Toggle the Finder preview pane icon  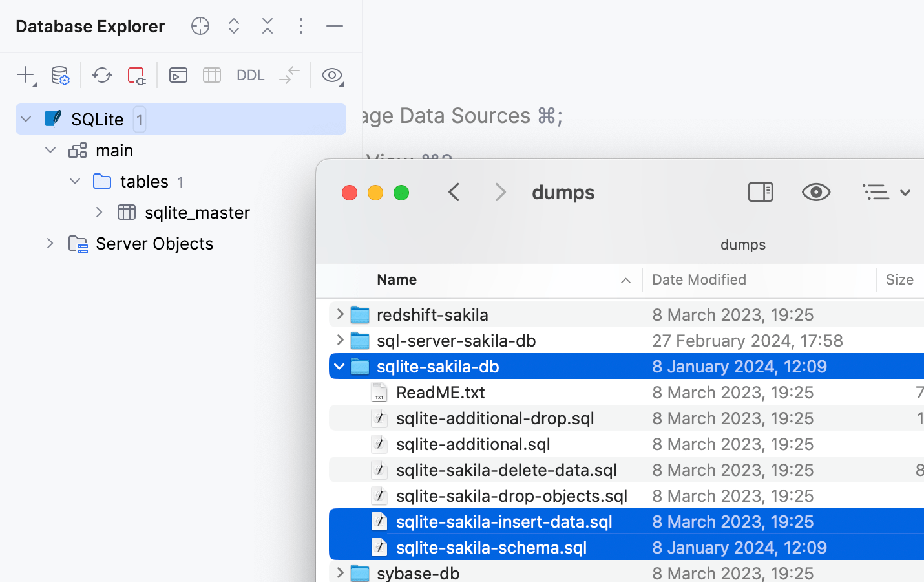coord(761,192)
